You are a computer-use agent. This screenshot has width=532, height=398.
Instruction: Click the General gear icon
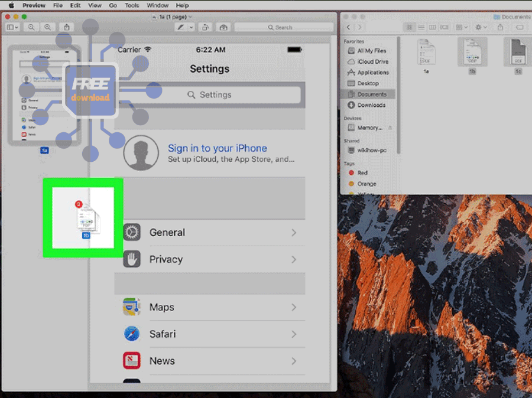click(132, 232)
